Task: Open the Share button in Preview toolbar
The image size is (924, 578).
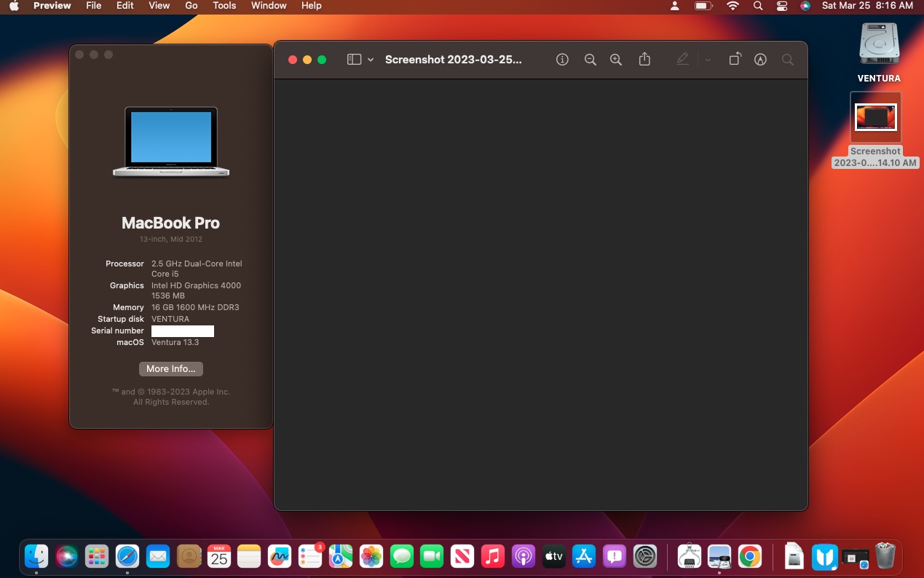Action: click(x=644, y=60)
